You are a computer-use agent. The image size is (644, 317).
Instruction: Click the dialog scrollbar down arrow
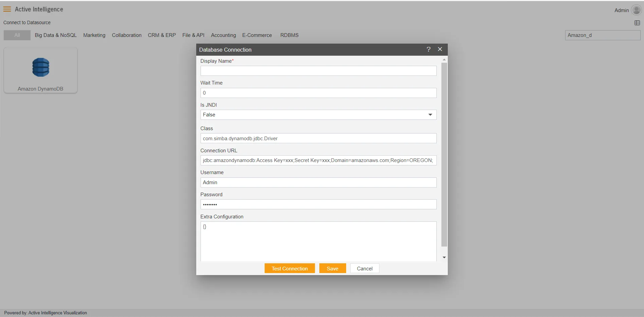click(444, 257)
